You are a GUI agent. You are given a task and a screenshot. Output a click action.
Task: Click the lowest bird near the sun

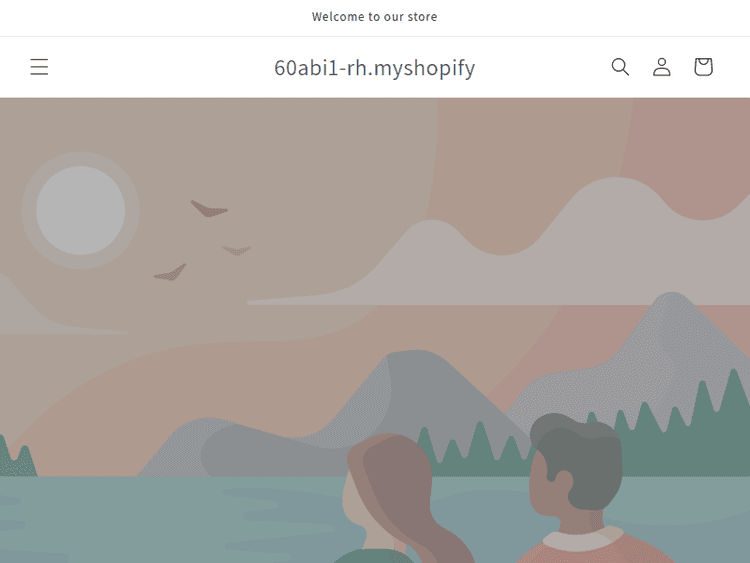(170, 273)
